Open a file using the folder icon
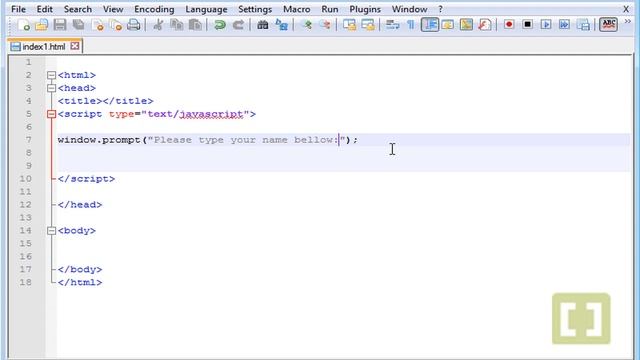The width and height of the screenshot is (640, 360). click(41, 25)
